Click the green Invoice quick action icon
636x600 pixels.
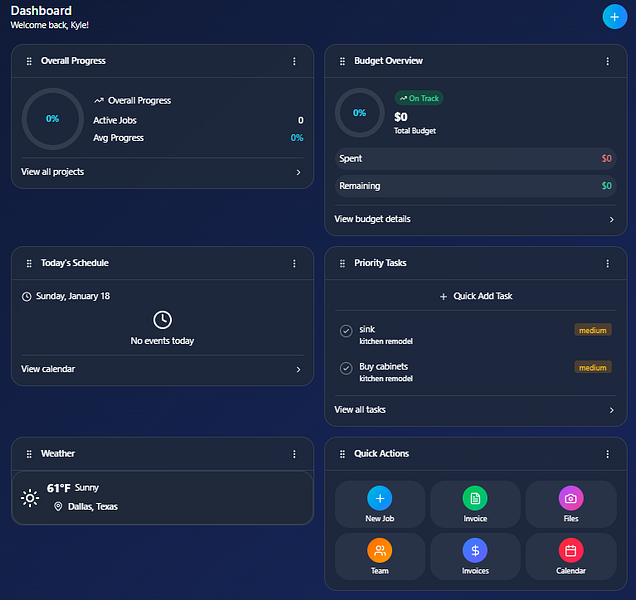point(475,498)
